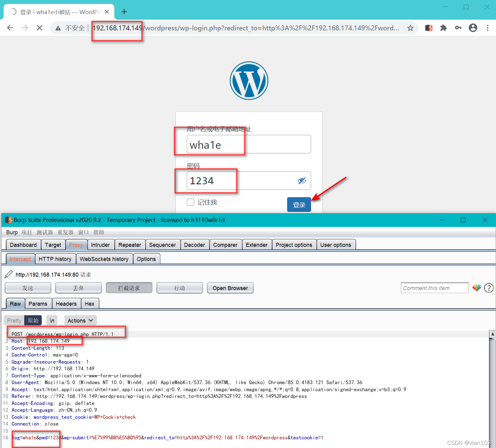Open the 帮助 menu

(98, 232)
